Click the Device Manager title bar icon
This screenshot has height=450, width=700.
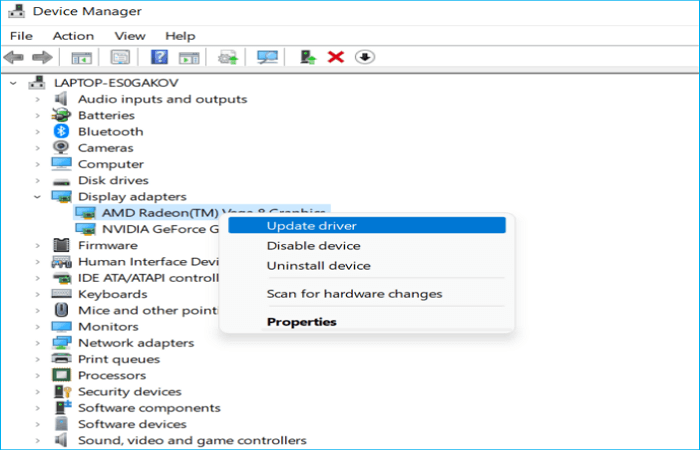(17, 11)
